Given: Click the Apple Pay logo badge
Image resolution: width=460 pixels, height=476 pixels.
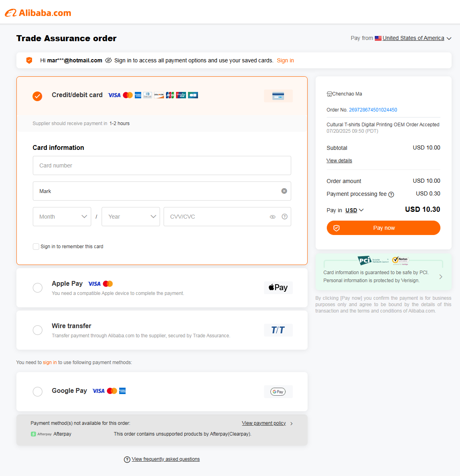Looking at the screenshot, I should [x=278, y=287].
